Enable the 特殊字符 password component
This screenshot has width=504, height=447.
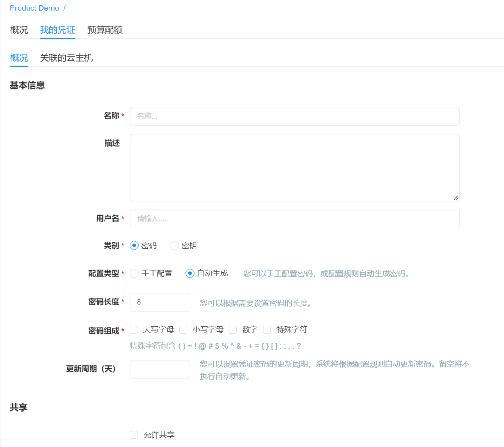point(267,329)
